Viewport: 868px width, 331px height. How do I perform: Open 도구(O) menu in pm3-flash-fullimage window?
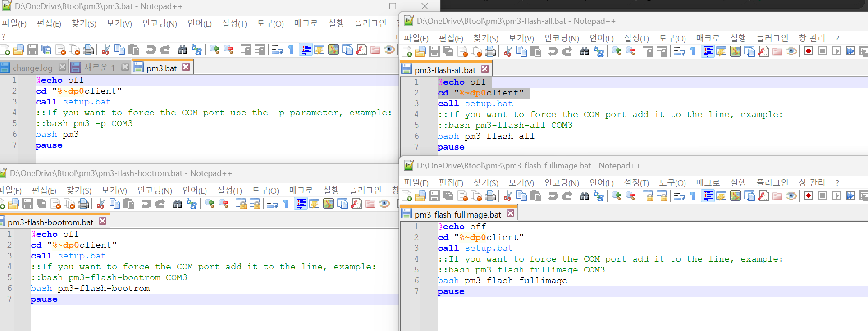[x=672, y=183]
